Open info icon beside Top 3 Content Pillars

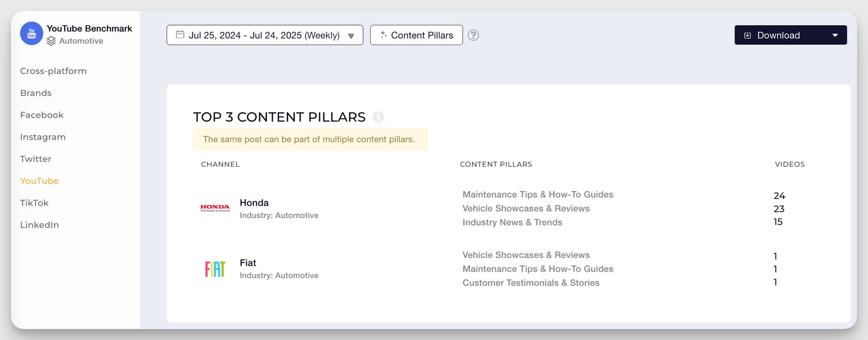[378, 117]
